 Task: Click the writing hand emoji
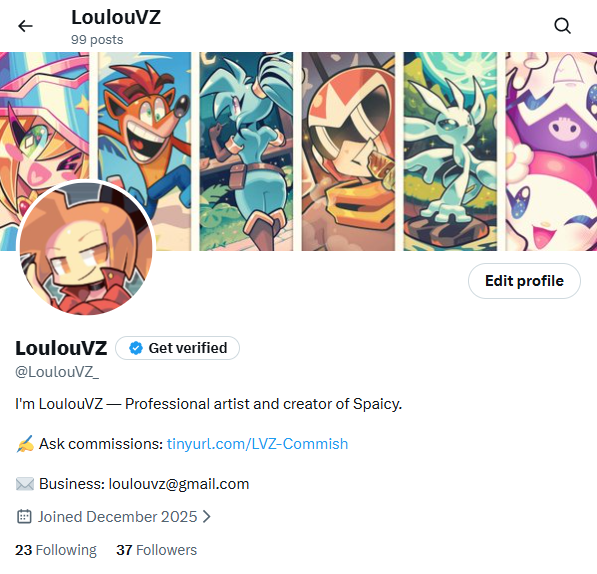25,444
